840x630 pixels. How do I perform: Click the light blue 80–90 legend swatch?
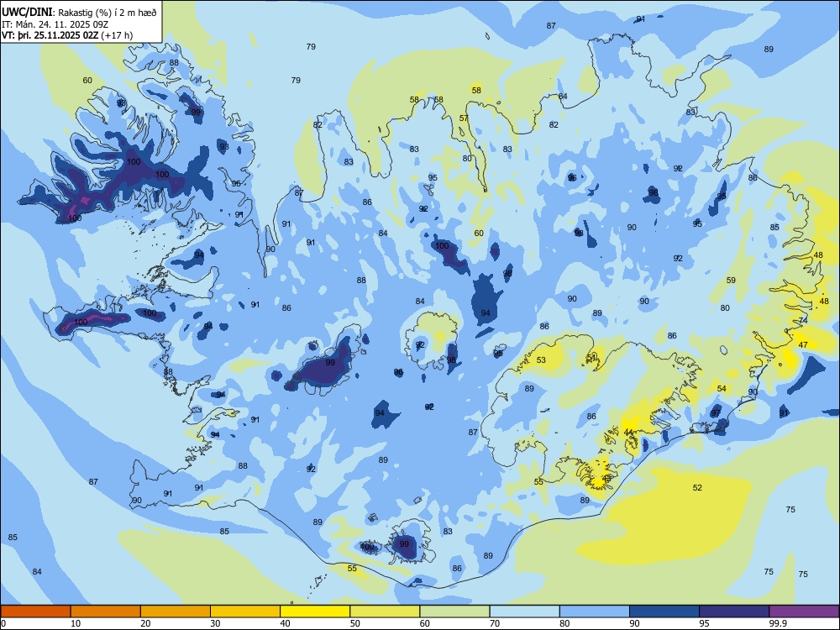(x=595, y=612)
